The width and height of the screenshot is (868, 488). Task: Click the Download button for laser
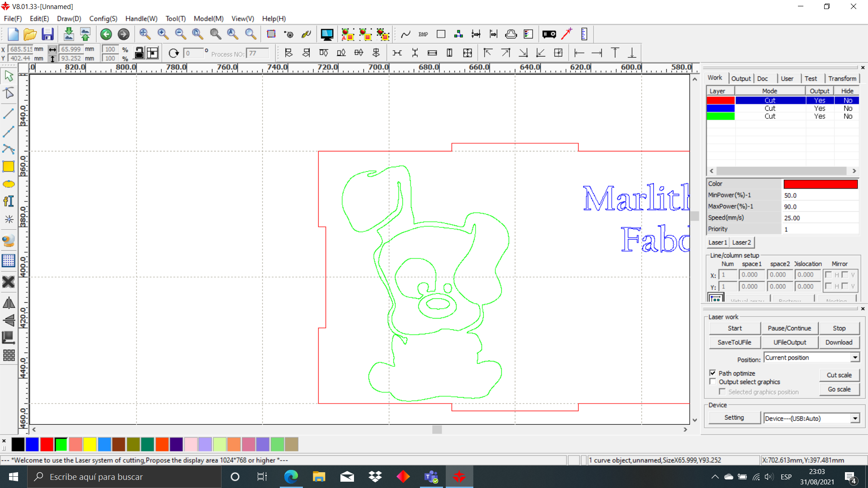pos(839,342)
